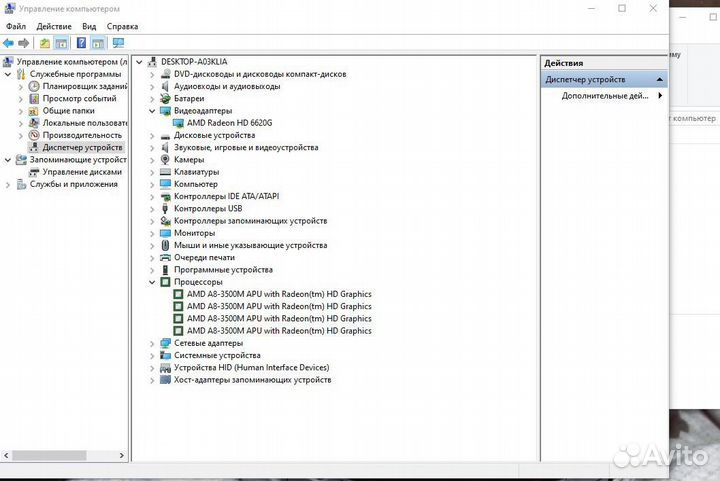
Task: Select Просмотр событий in left tree
Action: tap(79, 98)
